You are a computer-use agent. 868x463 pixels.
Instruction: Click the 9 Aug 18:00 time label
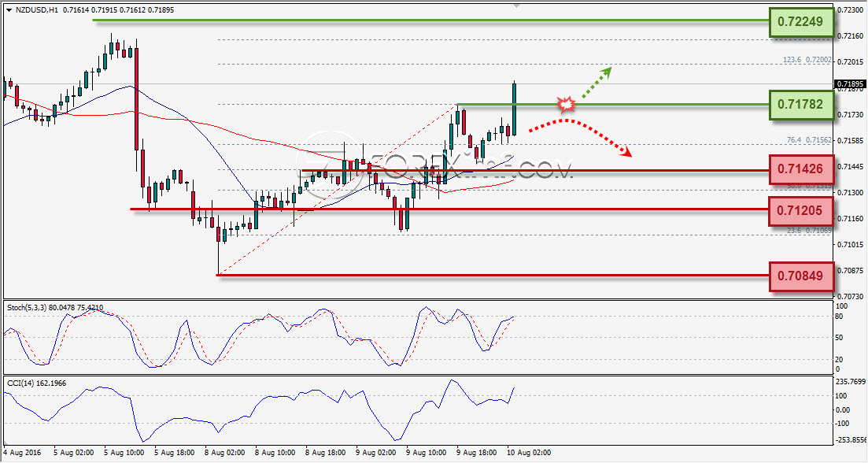pyautogui.click(x=477, y=453)
